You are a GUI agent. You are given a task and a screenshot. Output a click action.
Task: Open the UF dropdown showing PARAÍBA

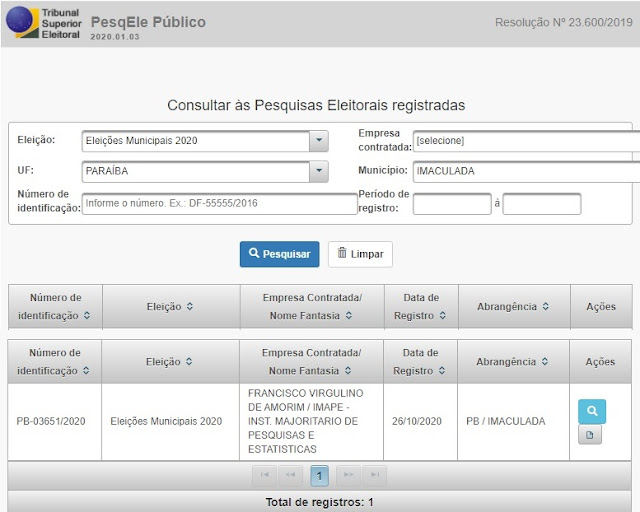(318, 171)
